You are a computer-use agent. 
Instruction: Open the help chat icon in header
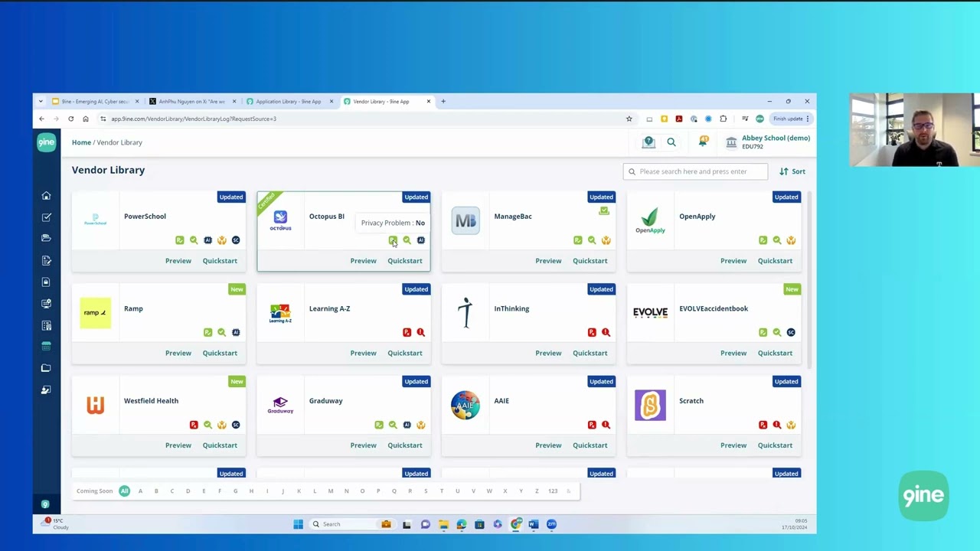[x=648, y=142]
